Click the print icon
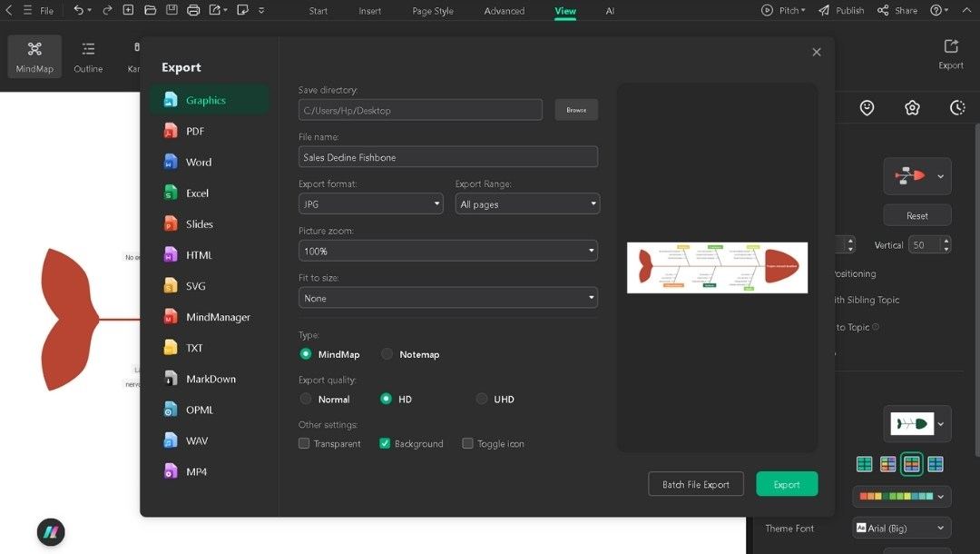The width and height of the screenshot is (980, 554). click(193, 10)
